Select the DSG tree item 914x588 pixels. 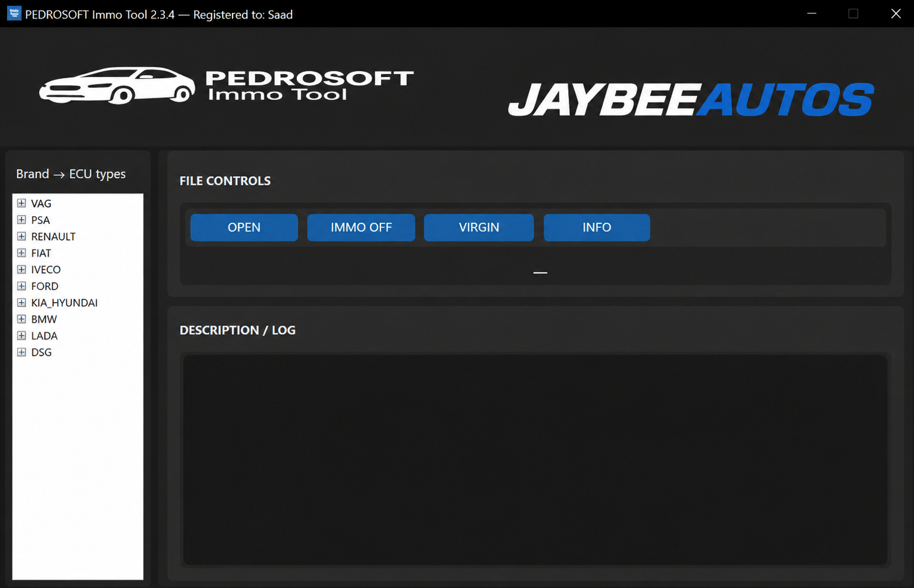coord(41,352)
